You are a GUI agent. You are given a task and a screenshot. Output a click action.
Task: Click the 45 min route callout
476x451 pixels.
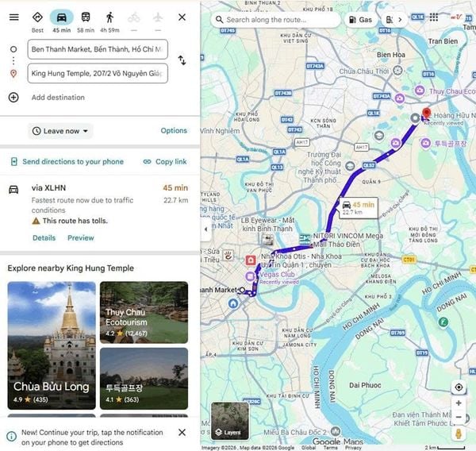[x=359, y=208]
